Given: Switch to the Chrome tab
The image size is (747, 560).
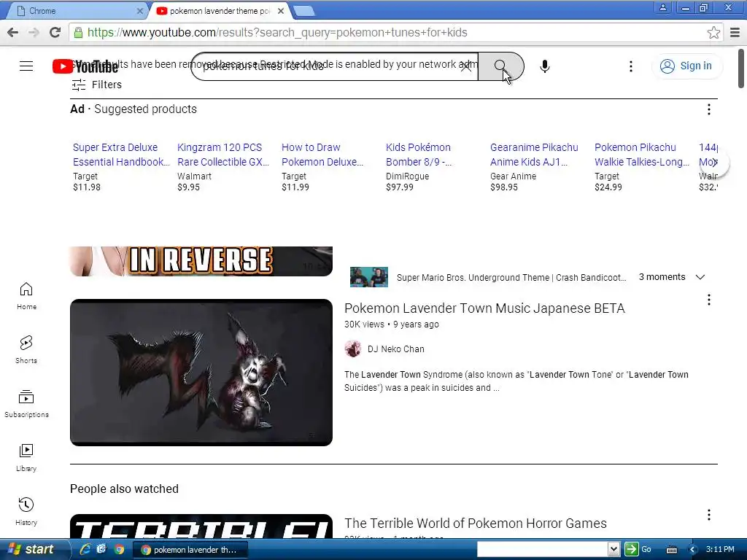Looking at the screenshot, I should [76, 10].
